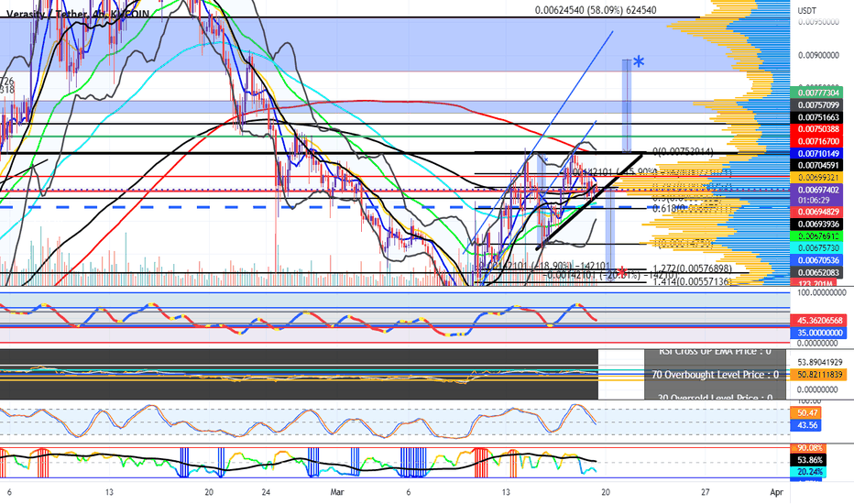Click the 1.272(0.00576898) Fibonacci level label

tap(692, 268)
